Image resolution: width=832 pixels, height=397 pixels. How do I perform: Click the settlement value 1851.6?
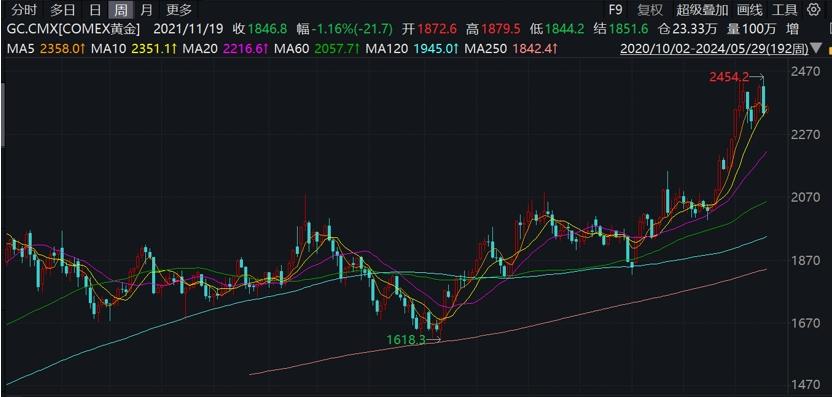[628, 29]
